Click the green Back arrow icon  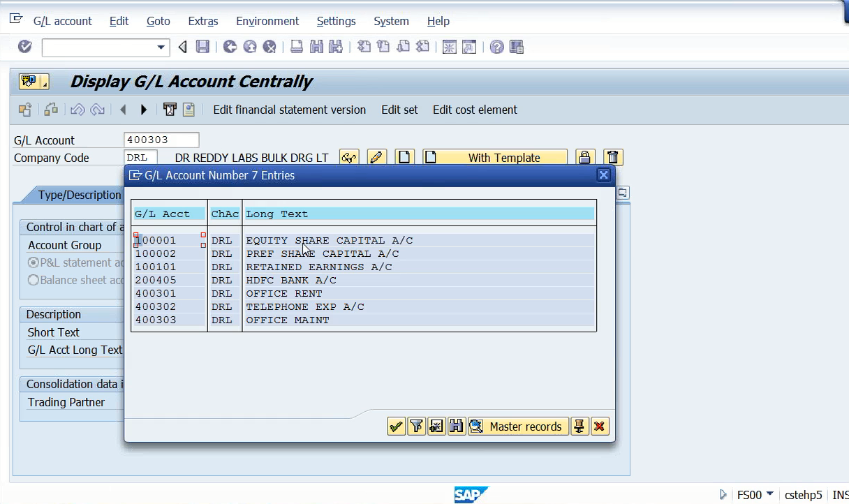(x=230, y=47)
